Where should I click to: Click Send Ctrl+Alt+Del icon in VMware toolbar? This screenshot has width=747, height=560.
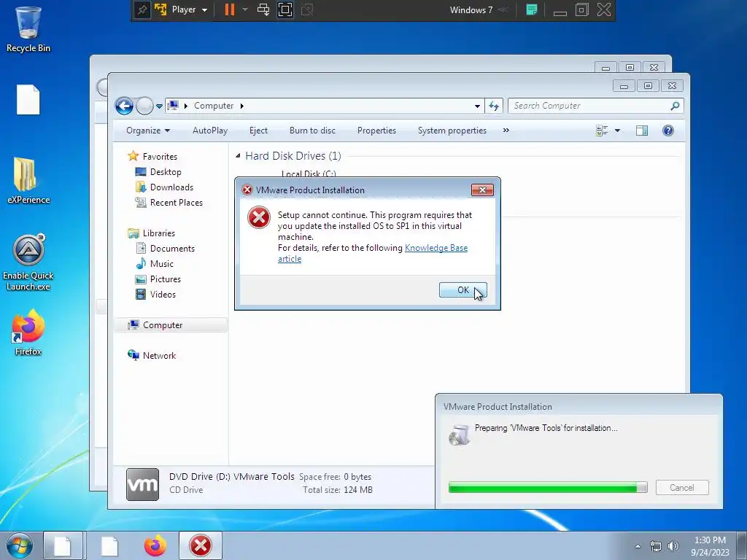[x=263, y=9]
